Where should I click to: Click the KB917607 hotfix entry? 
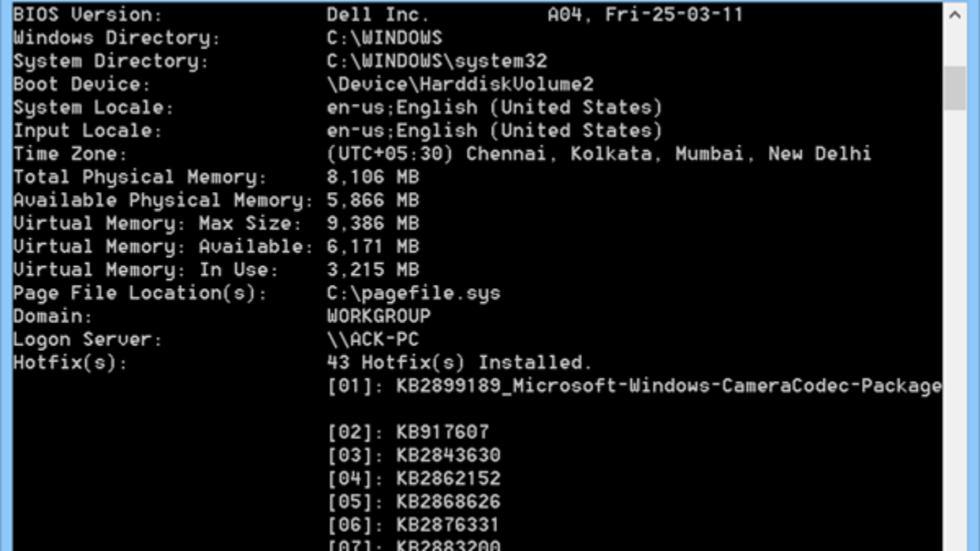tap(408, 433)
